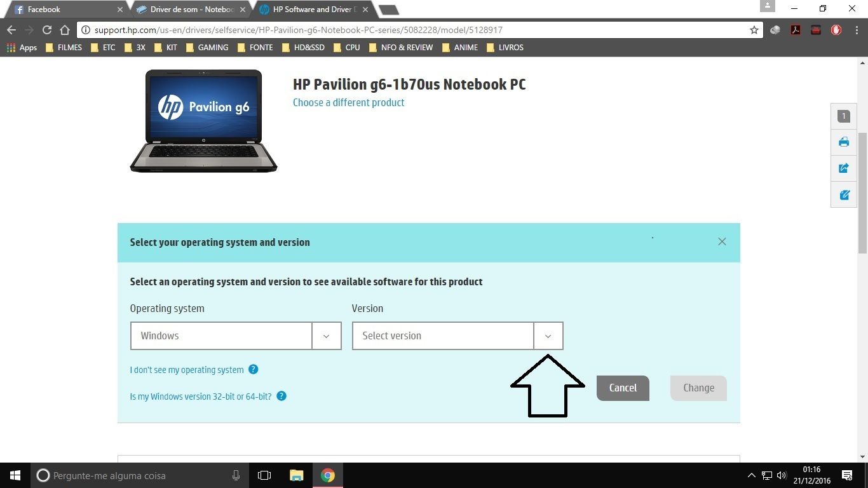Open network status in system tray
The image size is (868, 488).
(x=767, y=475)
